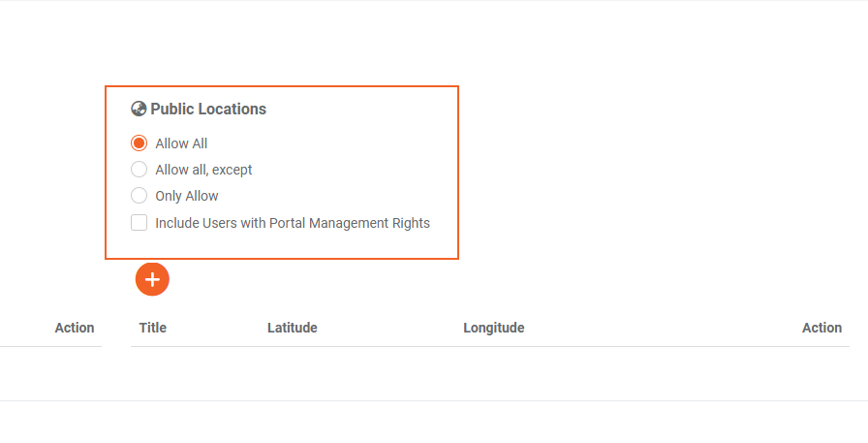This screenshot has height=443, width=868.
Task: Click the Public Locations heading text
Action: (x=208, y=109)
